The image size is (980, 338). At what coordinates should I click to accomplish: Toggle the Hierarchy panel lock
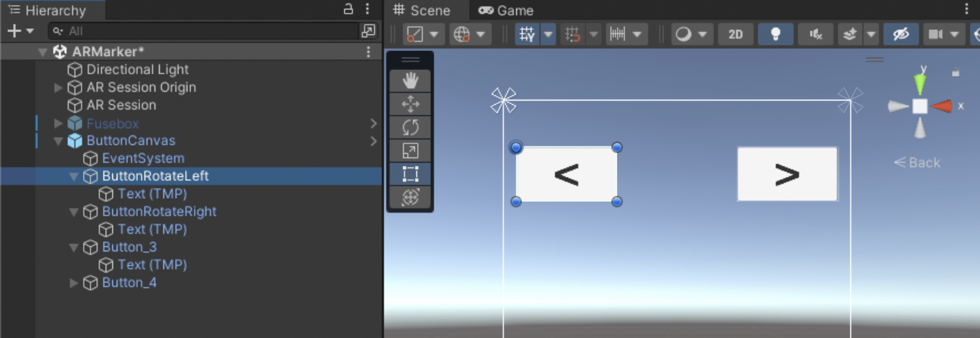click(349, 9)
